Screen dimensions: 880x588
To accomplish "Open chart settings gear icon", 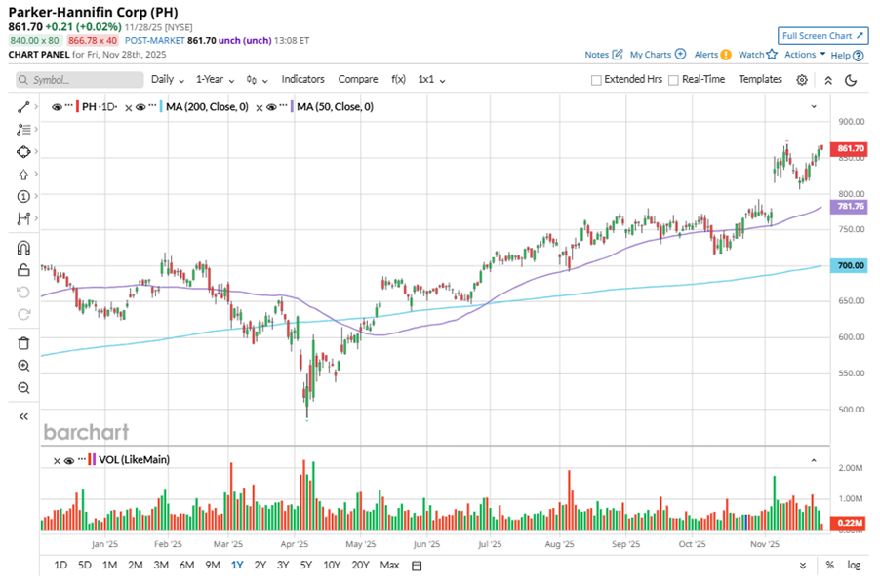I will (x=802, y=80).
